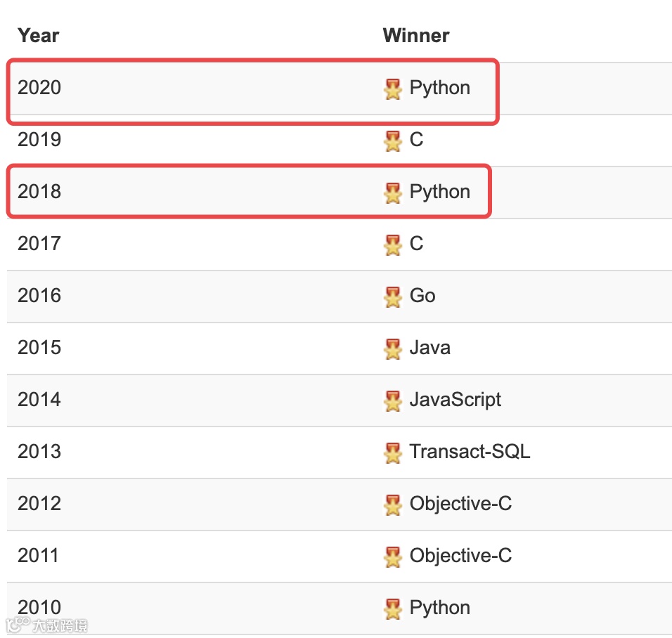Click the medal icon in the 2020 row
This screenshot has height=638, width=672.
coord(393,89)
